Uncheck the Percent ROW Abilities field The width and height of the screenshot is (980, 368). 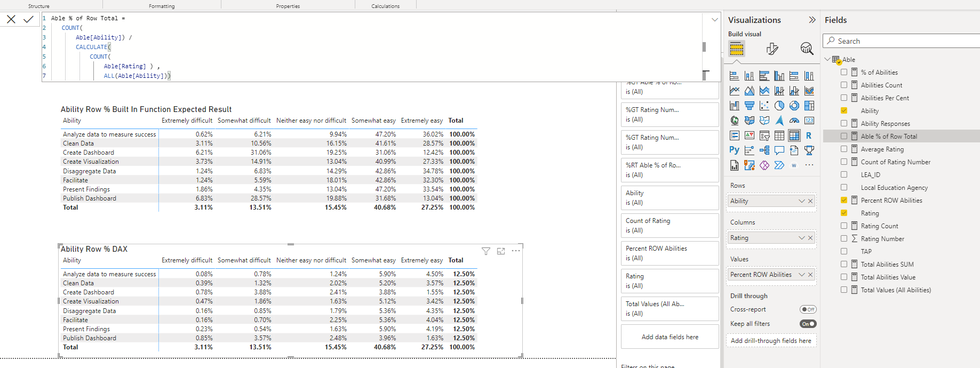click(x=844, y=200)
